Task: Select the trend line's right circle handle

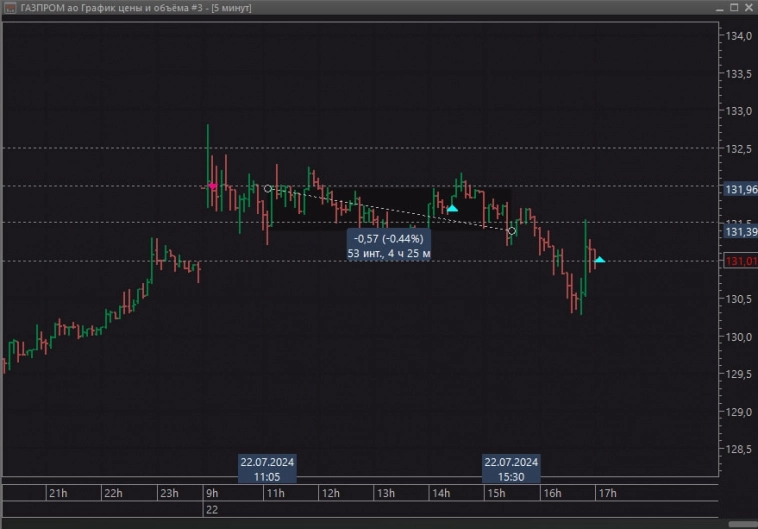Action: 512,231
